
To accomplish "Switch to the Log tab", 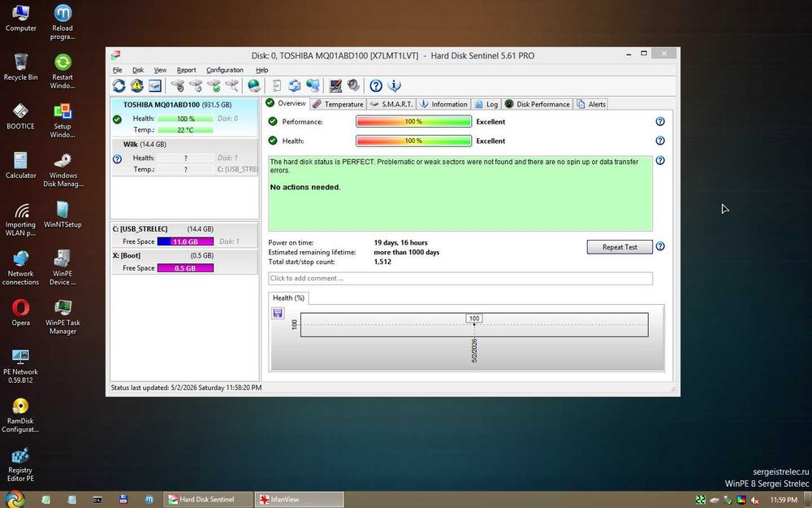I will click(486, 104).
